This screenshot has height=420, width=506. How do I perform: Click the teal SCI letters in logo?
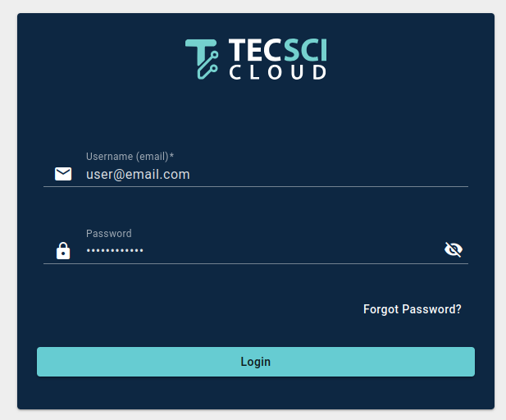click(x=305, y=51)
